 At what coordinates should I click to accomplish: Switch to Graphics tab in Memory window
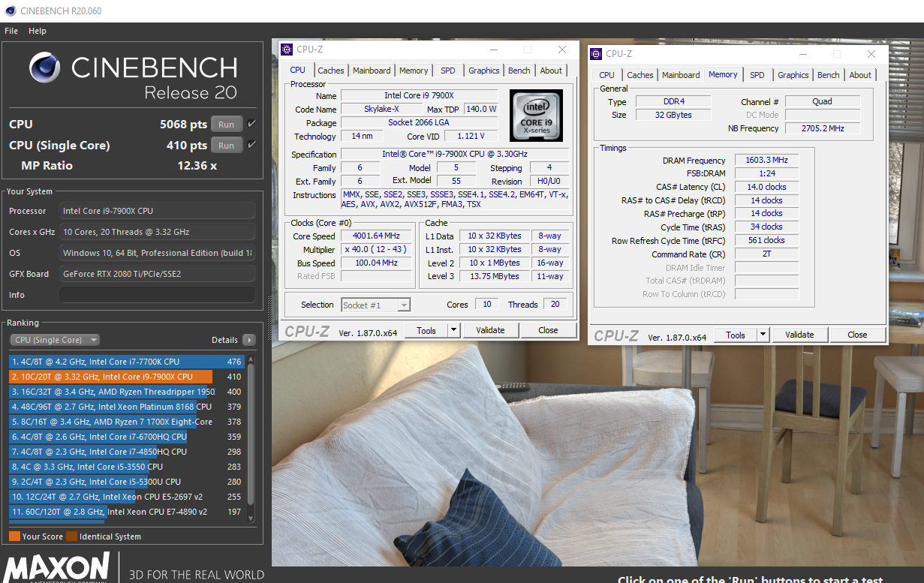[793, 75]
